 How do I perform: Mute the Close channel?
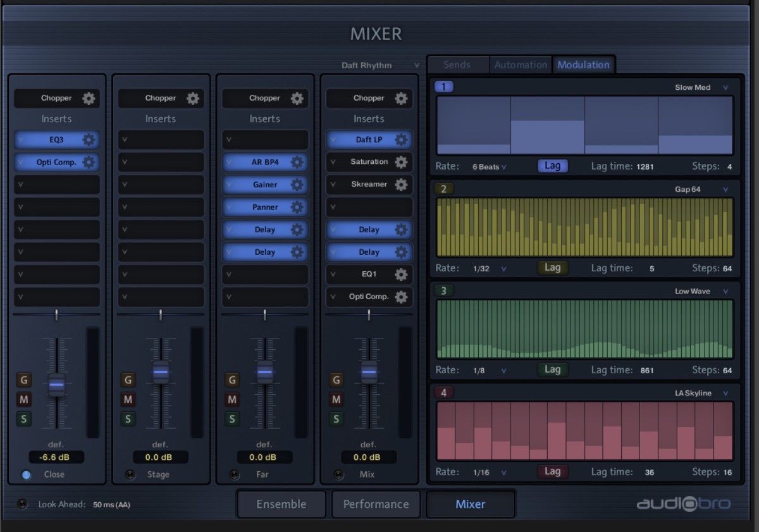coord(24,399)
